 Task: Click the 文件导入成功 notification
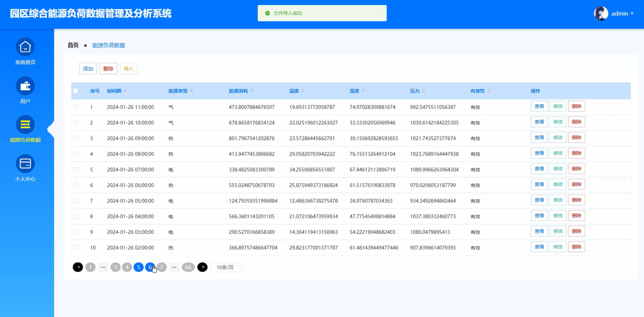[x=322, y=13]
